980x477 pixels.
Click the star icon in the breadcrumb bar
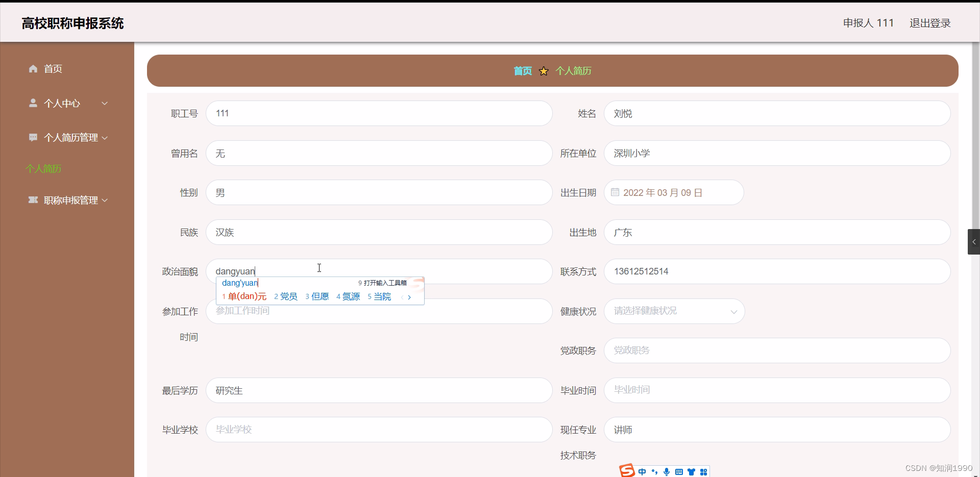(x=544, y=71)
